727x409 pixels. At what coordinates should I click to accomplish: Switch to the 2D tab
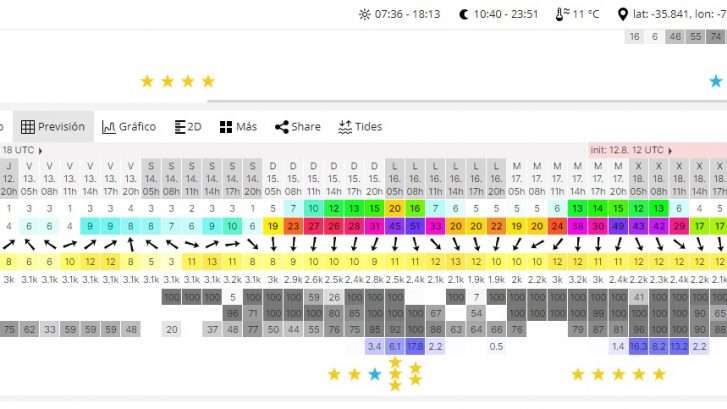tap(188, 127)
